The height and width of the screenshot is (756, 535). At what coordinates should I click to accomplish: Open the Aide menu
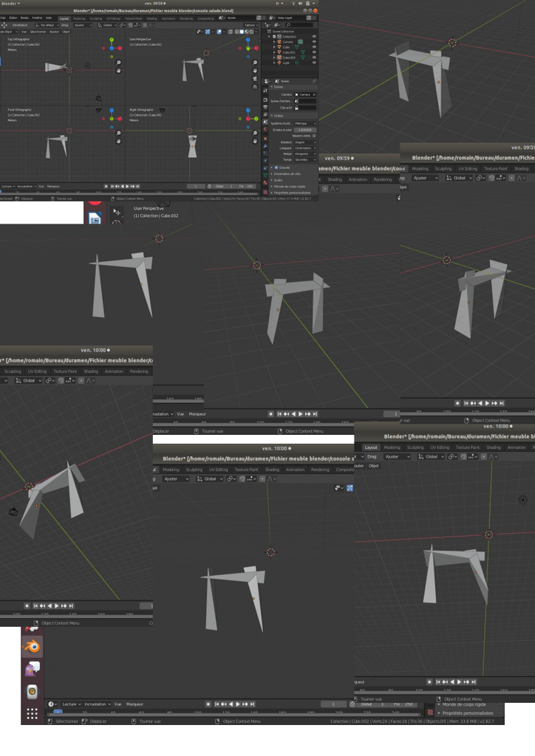(x=49, y=18)
